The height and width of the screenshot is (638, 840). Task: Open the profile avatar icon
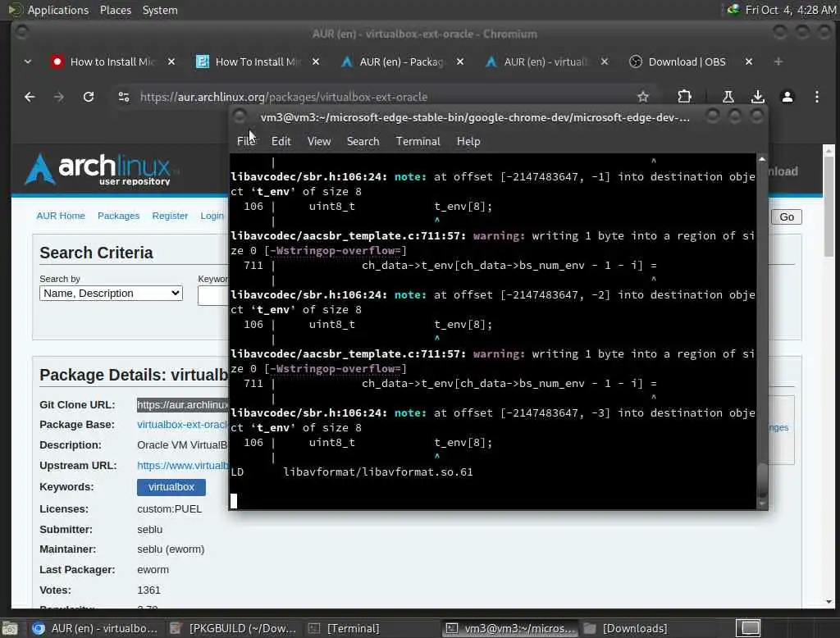tap(787, 97)
